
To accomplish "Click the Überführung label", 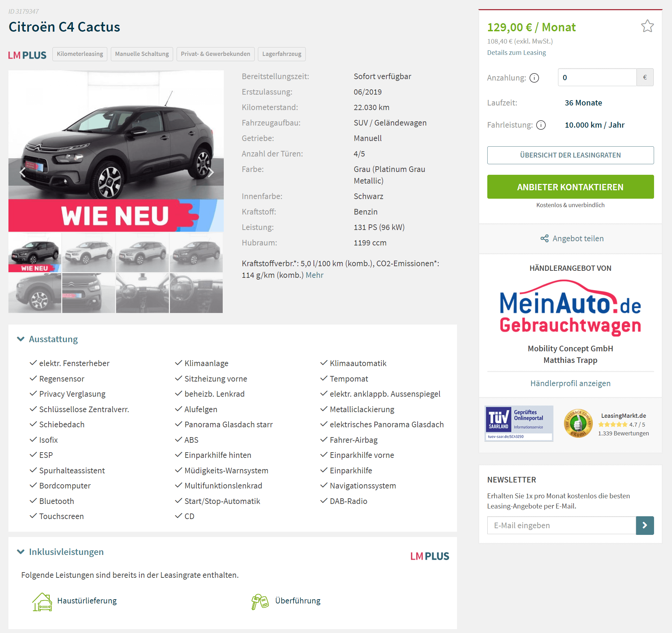I will (298, 601).
